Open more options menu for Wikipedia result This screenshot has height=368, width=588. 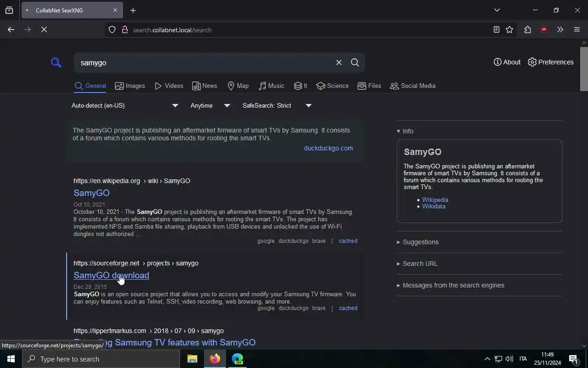pos(332,241)
